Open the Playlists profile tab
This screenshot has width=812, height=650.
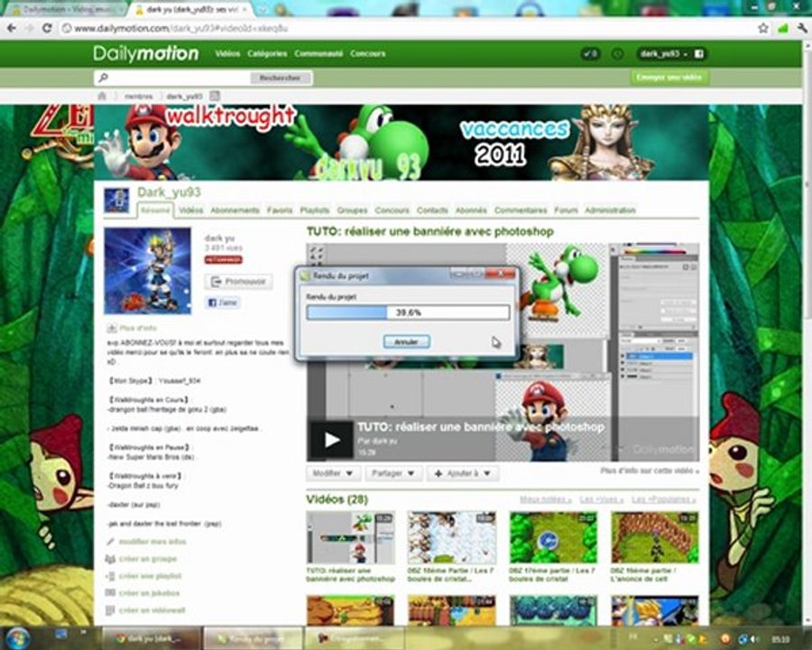[315, 210]
